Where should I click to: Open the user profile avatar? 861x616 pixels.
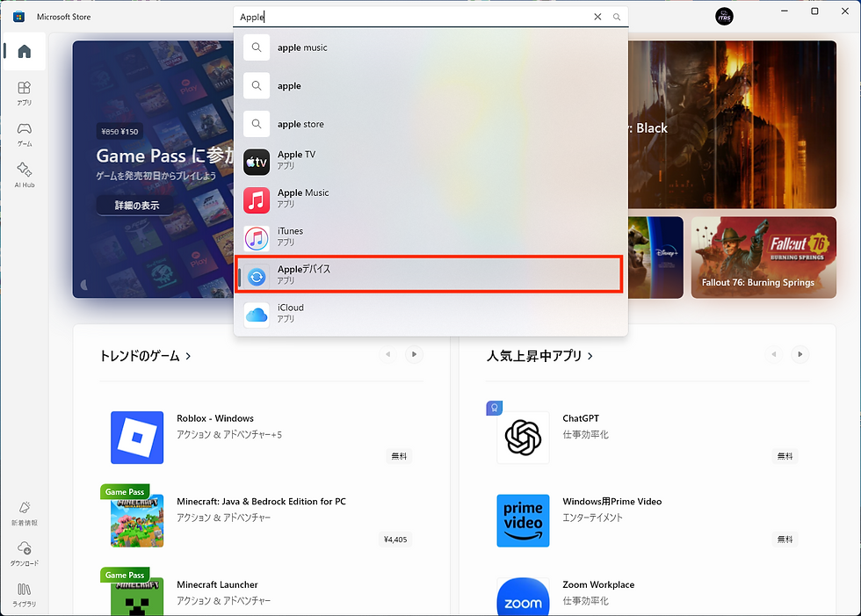(724, 17)
